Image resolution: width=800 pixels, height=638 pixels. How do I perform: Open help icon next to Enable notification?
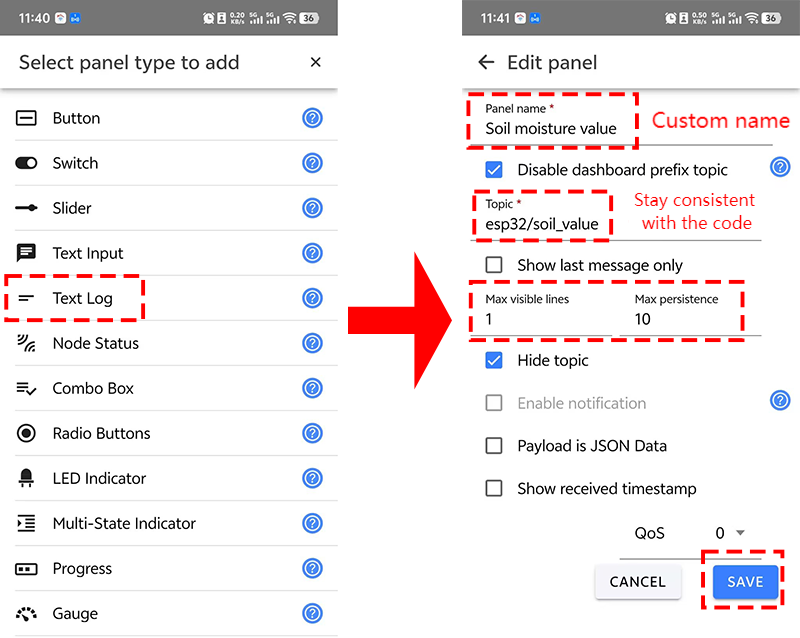(x=780, y=401)
